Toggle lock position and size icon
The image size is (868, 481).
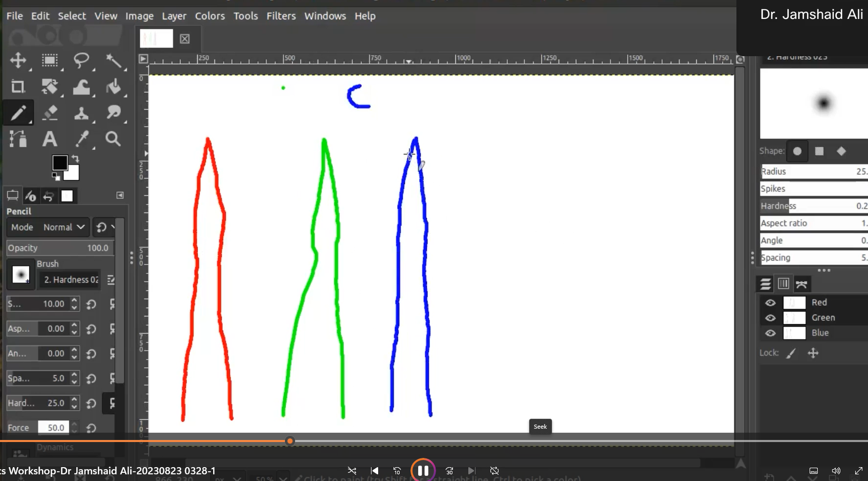pyautogui.click(x=813, y=353)
